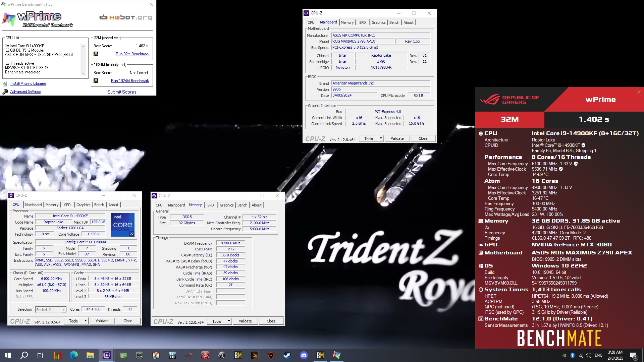Switch to the Memory tab in CPU-Z Mainboard window
This screenshot has height=362, width=644.
click(347, 22)
